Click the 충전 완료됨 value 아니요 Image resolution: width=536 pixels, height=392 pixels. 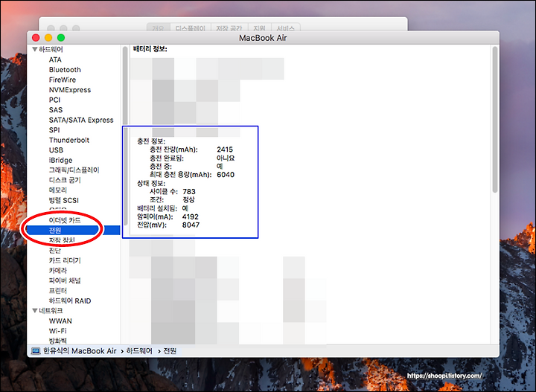coord(226,158)
